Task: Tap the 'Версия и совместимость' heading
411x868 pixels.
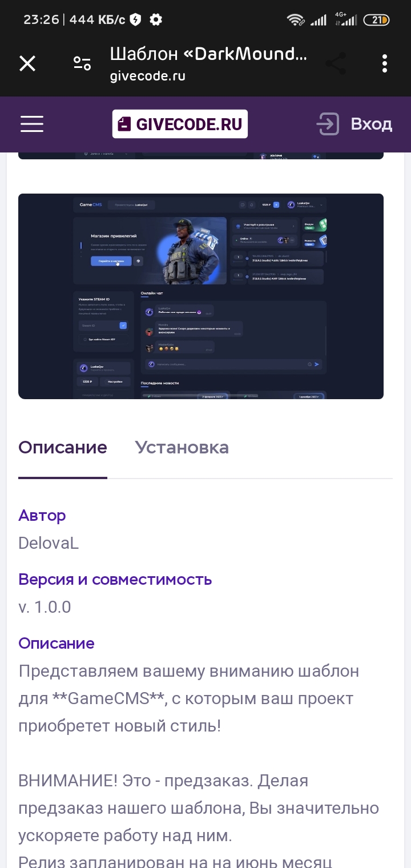Action: (115, 579)
